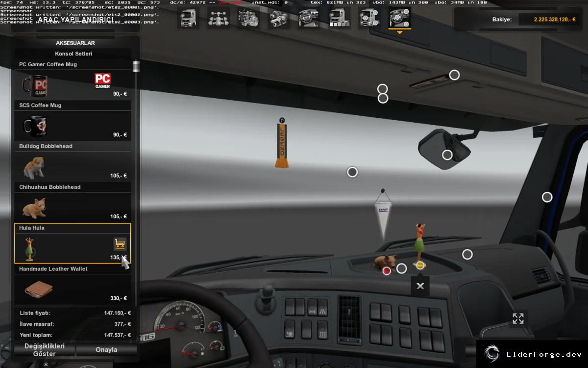The height and width of the screenshot is (368, 588).
Task: Choose the PC Gamer Coffee Mug thumbnail
Action: coord(35,85)
